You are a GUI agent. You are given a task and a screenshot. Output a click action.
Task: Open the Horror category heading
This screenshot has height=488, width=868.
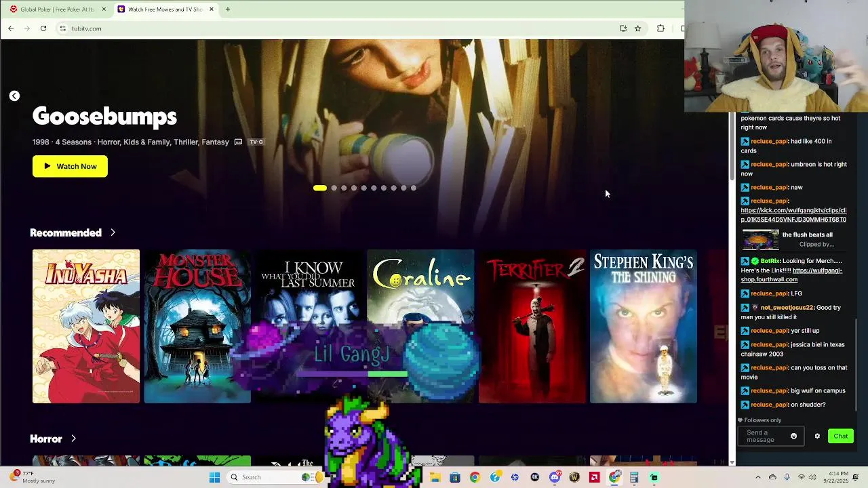click(46, 439)
